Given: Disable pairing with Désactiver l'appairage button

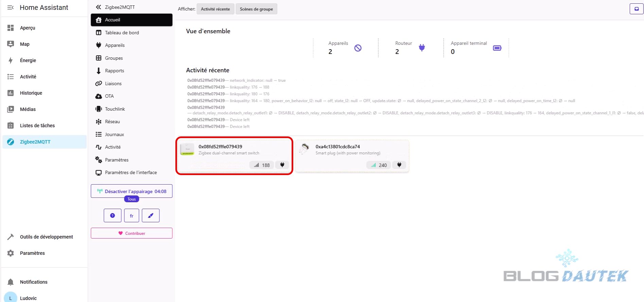Looking at the screenshot, I should pos(132,191).
